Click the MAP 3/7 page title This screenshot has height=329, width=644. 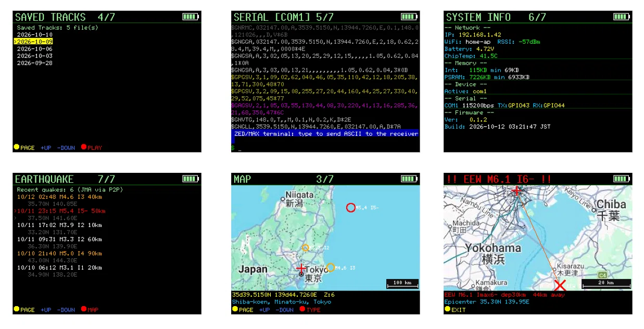coord(284,179)
